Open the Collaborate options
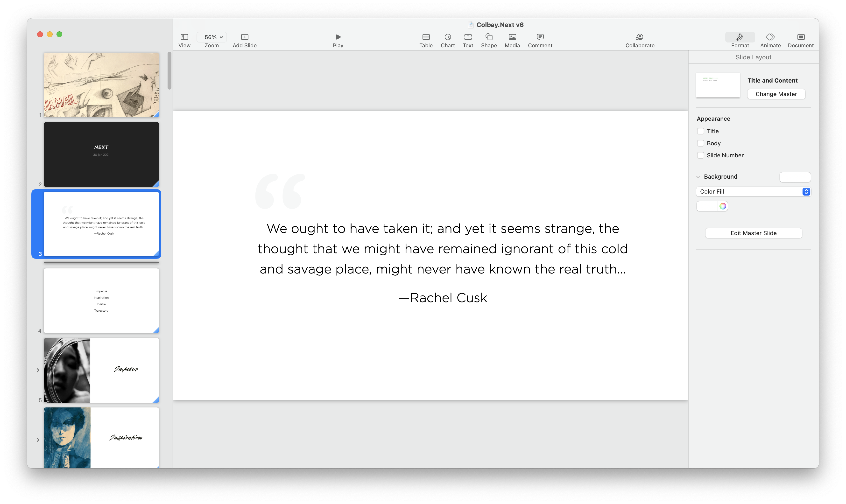The image size is (846, 504). (x=640, y=37)
